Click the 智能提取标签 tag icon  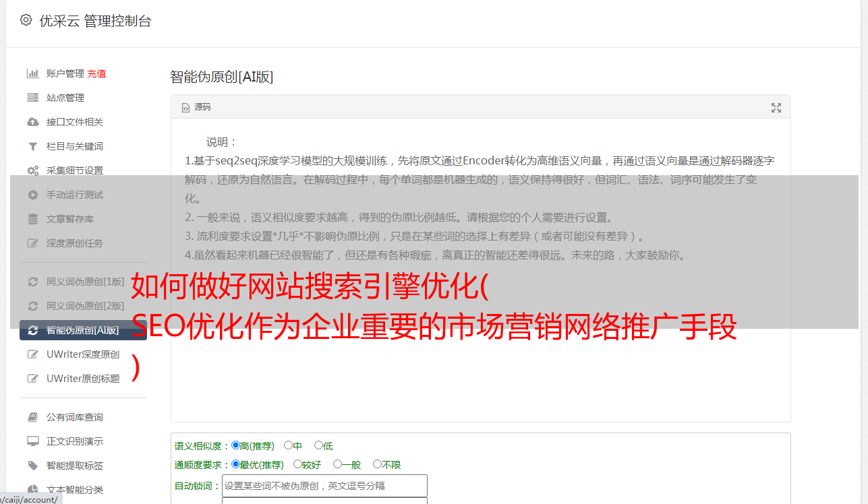[x=32, y=466]
